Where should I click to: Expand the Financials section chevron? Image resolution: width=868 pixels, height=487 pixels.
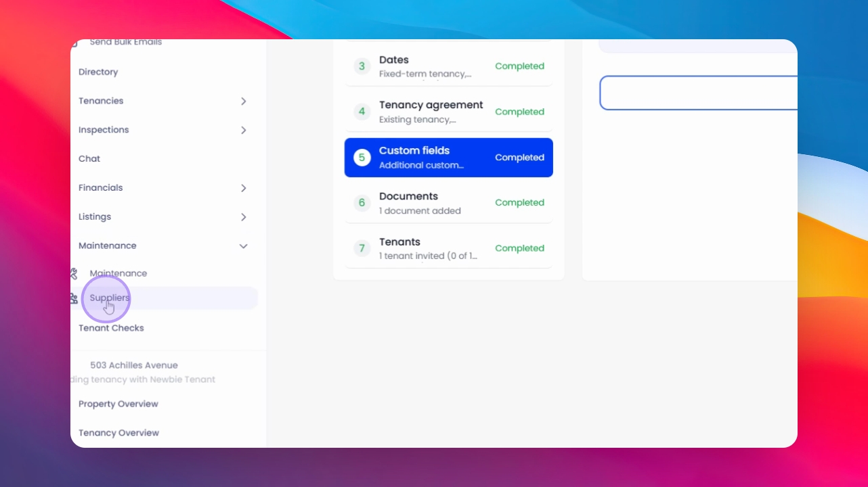pos(244,188)
